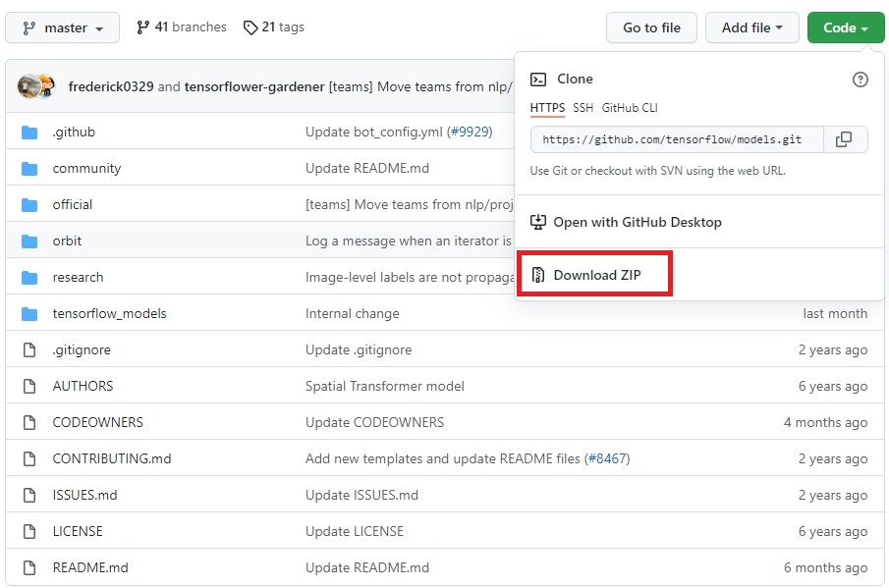Click the folder icon for orbit

29,241
